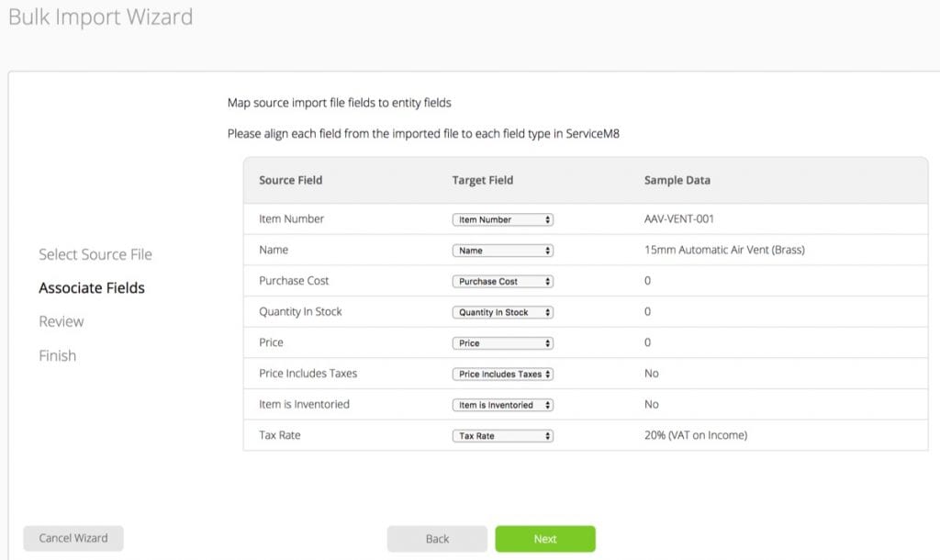Screen dimensions: 940x560
Task: Open the Item is Inventoried dropdown
Action: [503, 405]
